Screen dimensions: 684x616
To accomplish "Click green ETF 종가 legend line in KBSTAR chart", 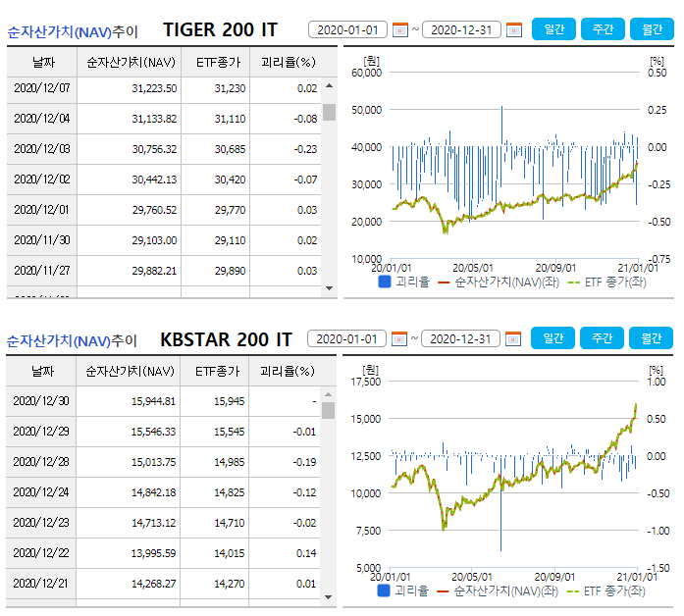I will pos(573,591).
